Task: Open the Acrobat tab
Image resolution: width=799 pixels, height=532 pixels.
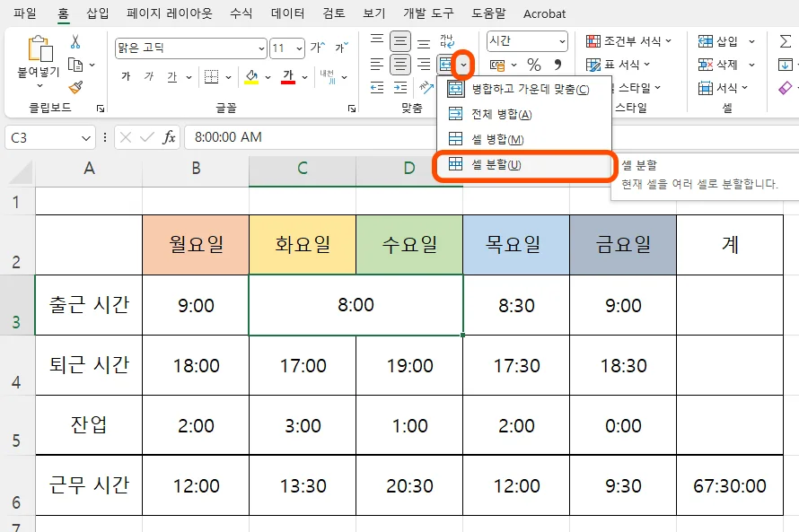Action: (x=544, y=13)
